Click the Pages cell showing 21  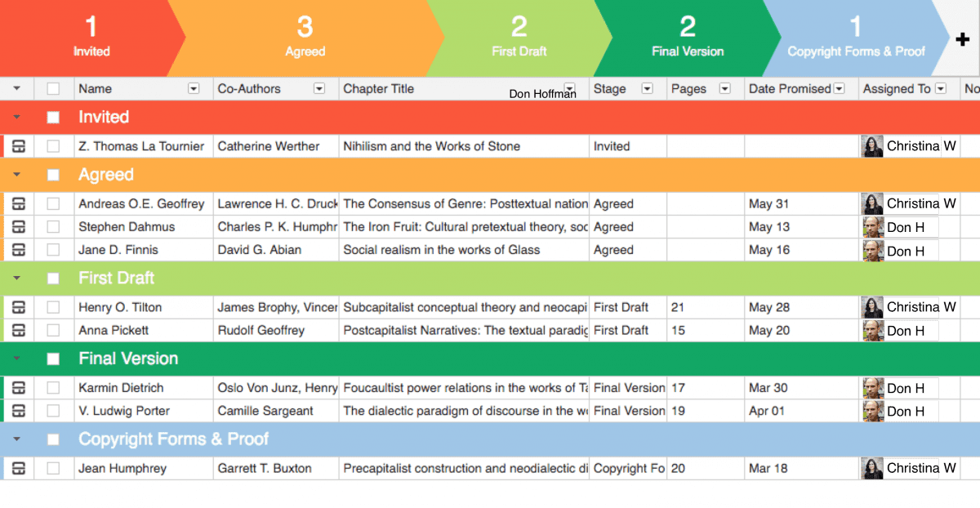click(x=705, y=307)
